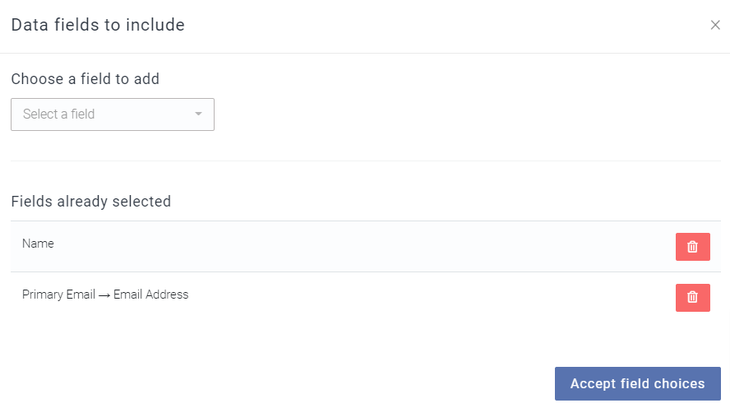Screen dimensions: 730x409
Task: Expand the Select a field dropdown arrow
Action: click(x=198, y=114)
